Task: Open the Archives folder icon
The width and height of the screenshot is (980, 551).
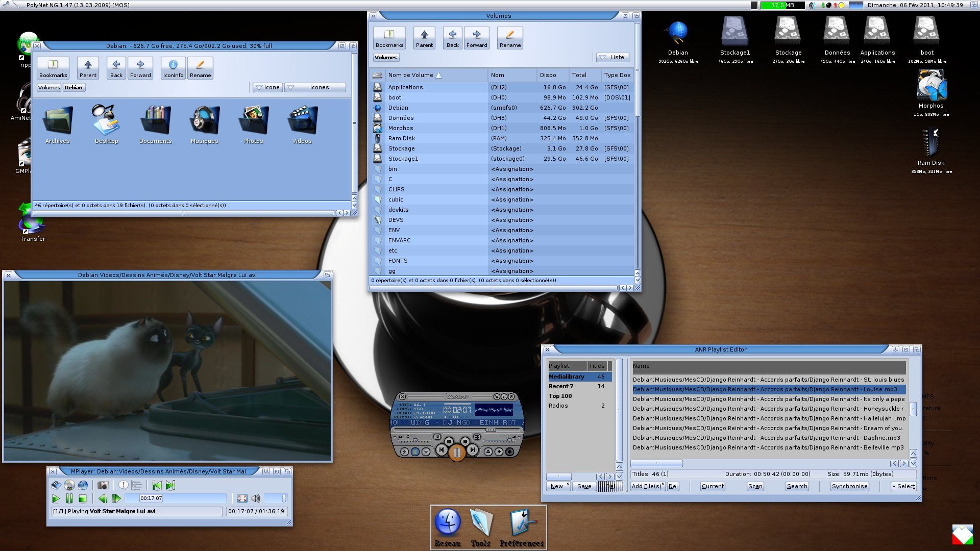Action: [57, 125]
